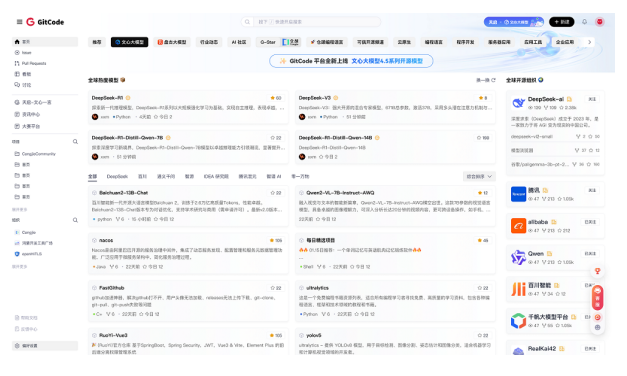The width and height of the screenshot is (627, 376).
Task: Toggle star on Baichuan2-13B-Chat card
Action: coord(276,193)
